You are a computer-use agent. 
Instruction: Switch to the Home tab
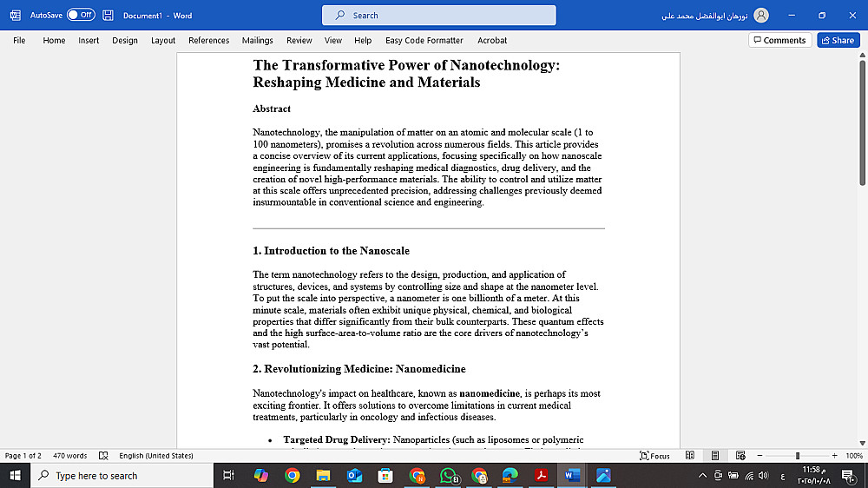pyautogui.click(x=54, y=41)
